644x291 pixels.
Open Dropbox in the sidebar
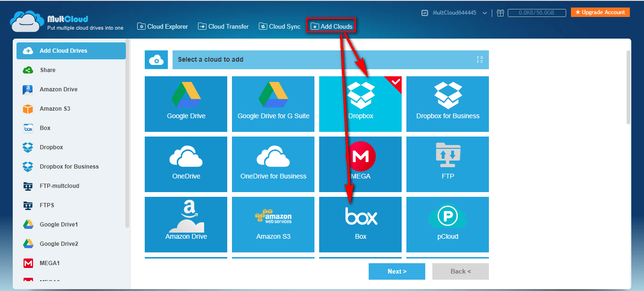click(x=71, y=147)
